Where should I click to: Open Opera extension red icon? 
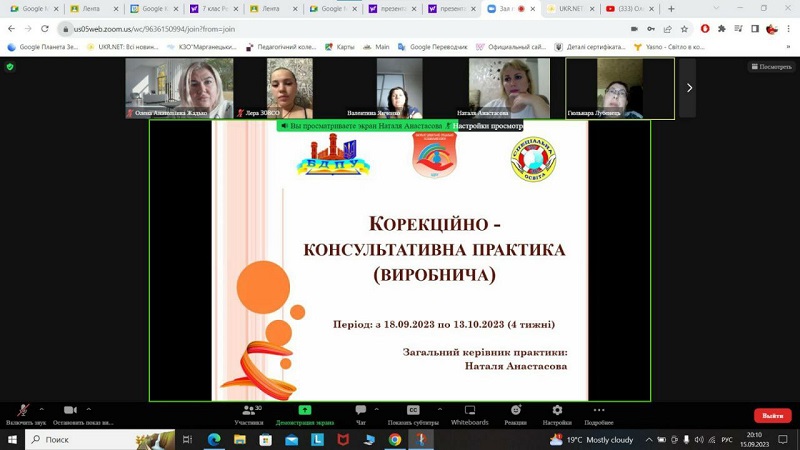pos(705,29)
